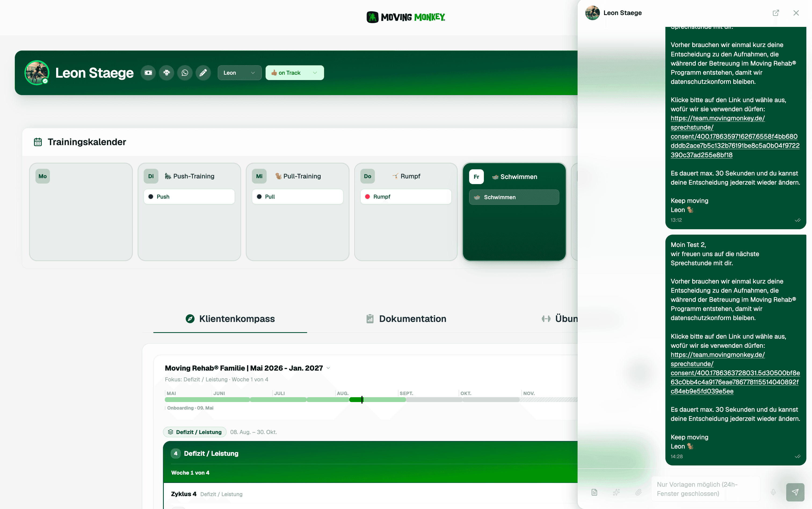Click the "AUG." month label on the timeline

(343, 393)
